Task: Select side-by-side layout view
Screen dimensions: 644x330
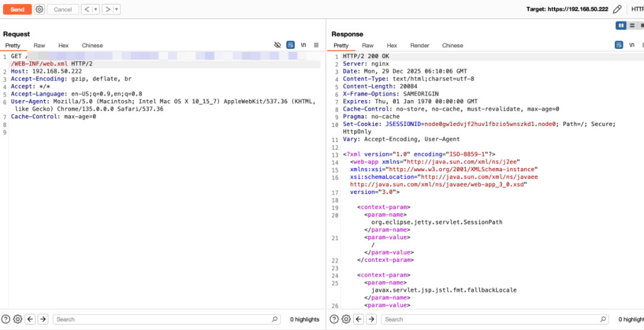Action: point(621,26)
